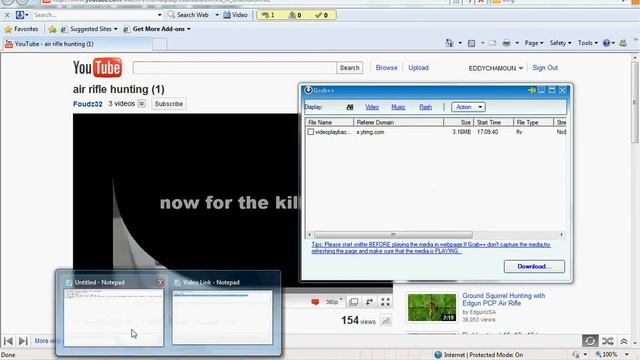Expand the 3 videos dropdown
The image size is (640, 360).
[141, 104]
